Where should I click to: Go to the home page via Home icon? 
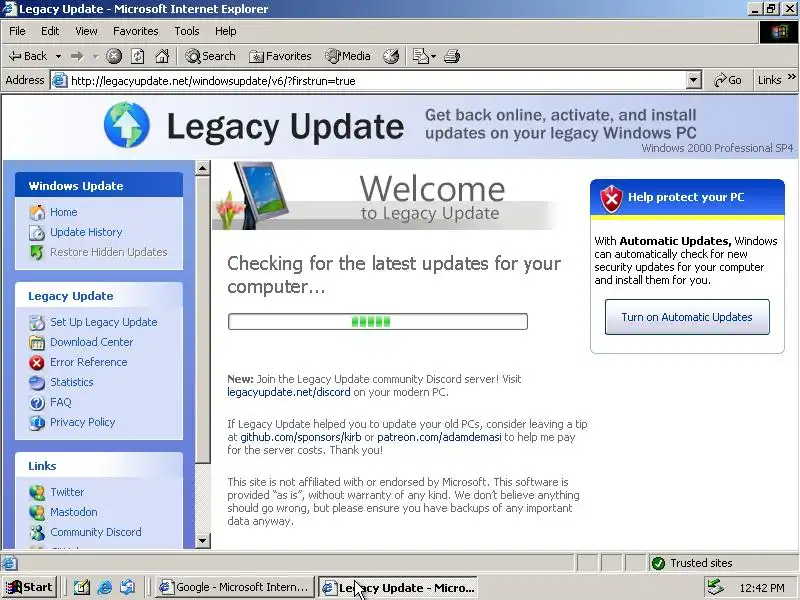click(x=162, y=56)
